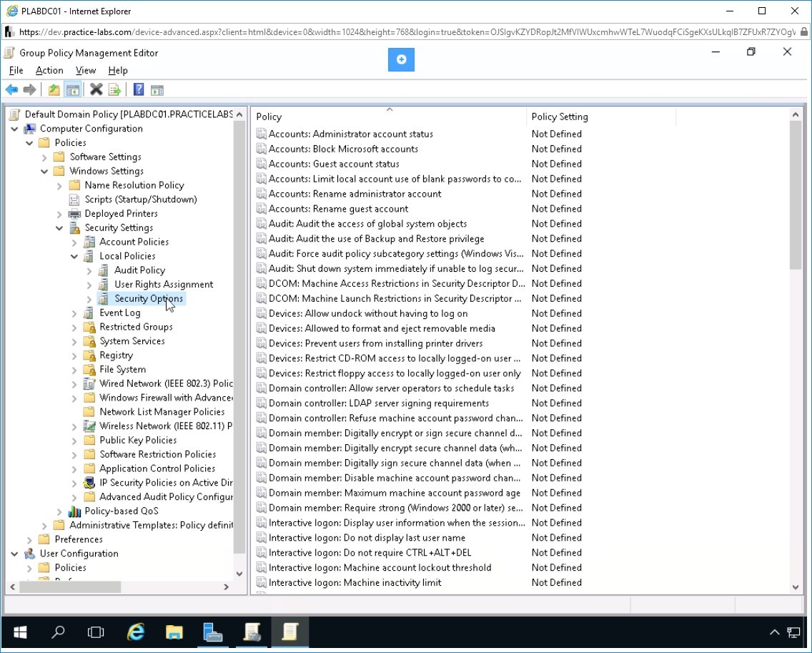Screen dimensions: 812x653
Task: Select 'Interactive logon: Do not require CTRL+ALT+DEL' policy
Action: pyautogui.click(x=370, y=553)
